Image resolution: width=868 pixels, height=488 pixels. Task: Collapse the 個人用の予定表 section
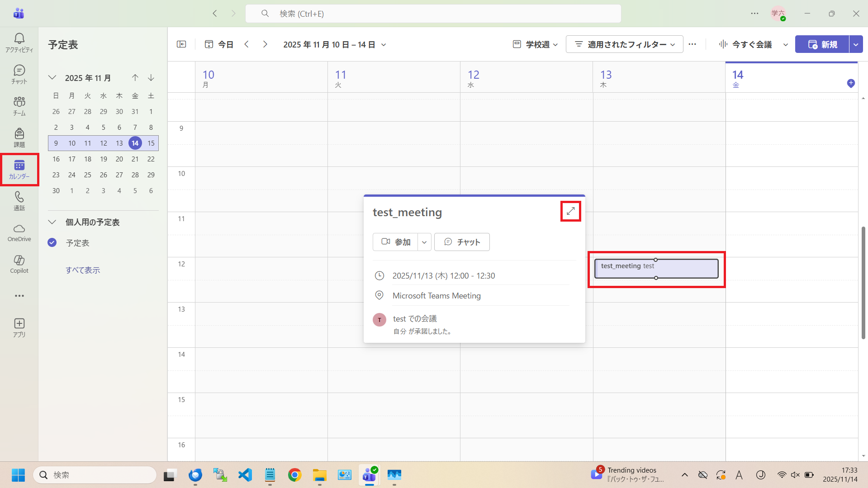click(x=52, y=222)
